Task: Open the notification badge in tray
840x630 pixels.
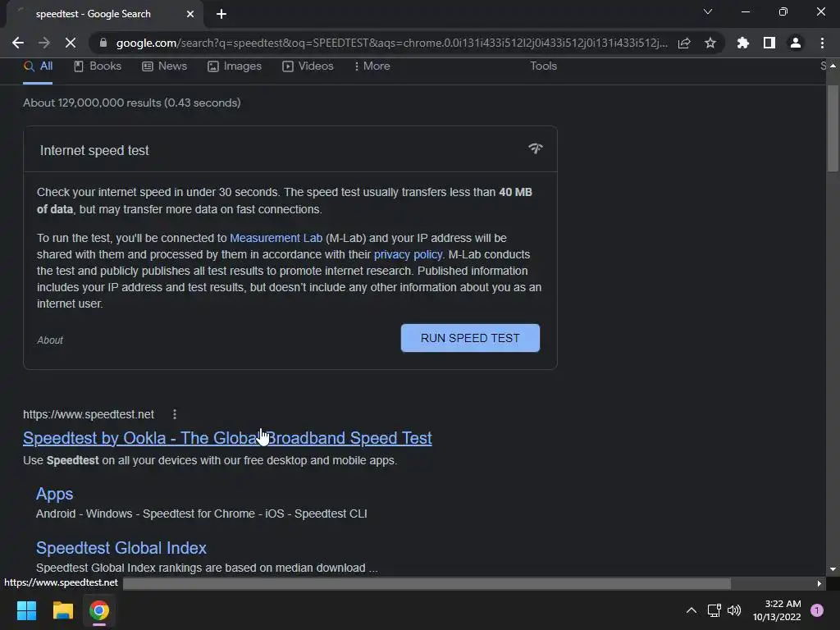Action: tap(817, 610)
